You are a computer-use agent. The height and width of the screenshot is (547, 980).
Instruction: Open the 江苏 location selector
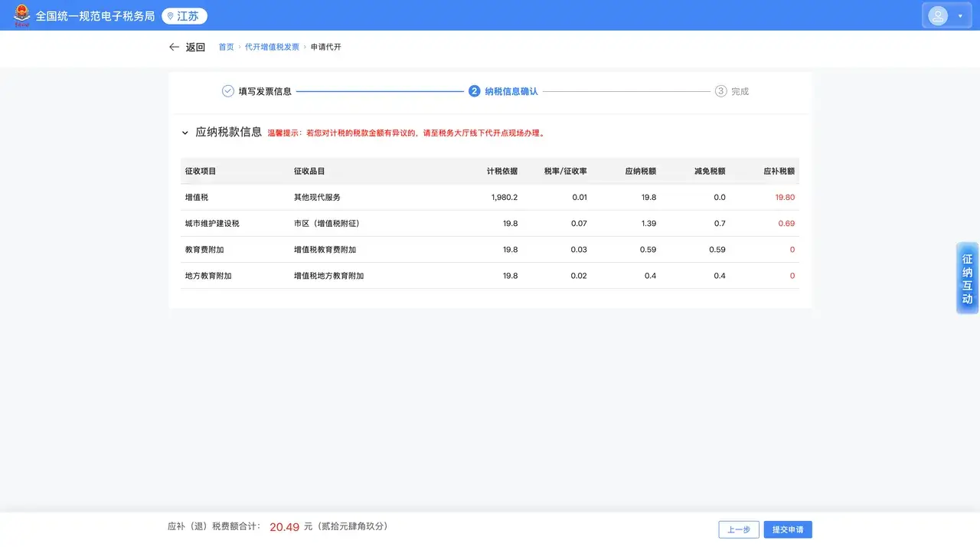pos(185,16)
